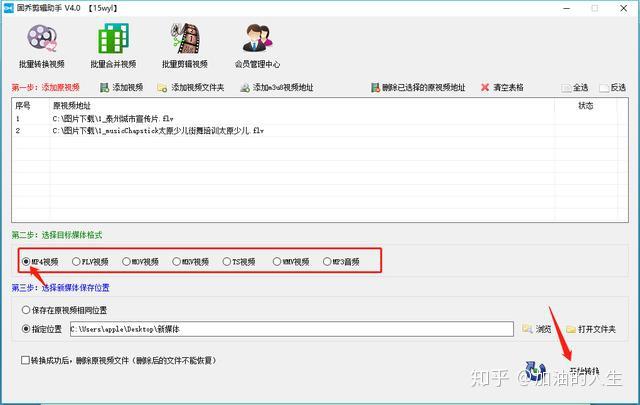Select the FLV视频 format option

(x=76, y=262)
